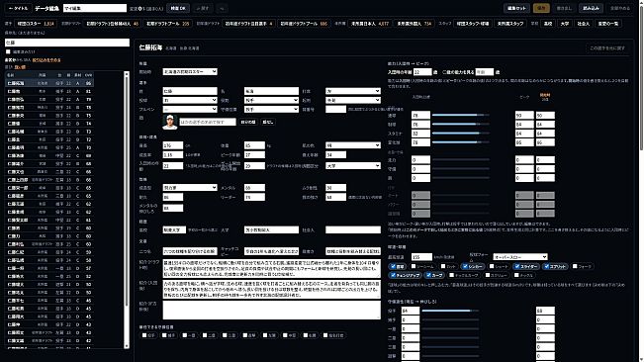This screenshot has height=362, width=644.
Task: Click the 絞り込みをやめる link
Action: coord(46,60)
